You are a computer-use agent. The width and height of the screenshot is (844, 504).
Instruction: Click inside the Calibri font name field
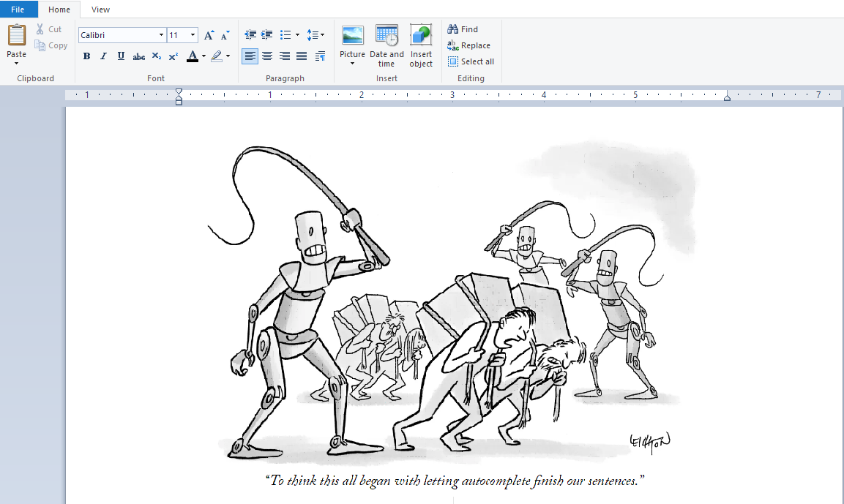(x=118, y=35)
